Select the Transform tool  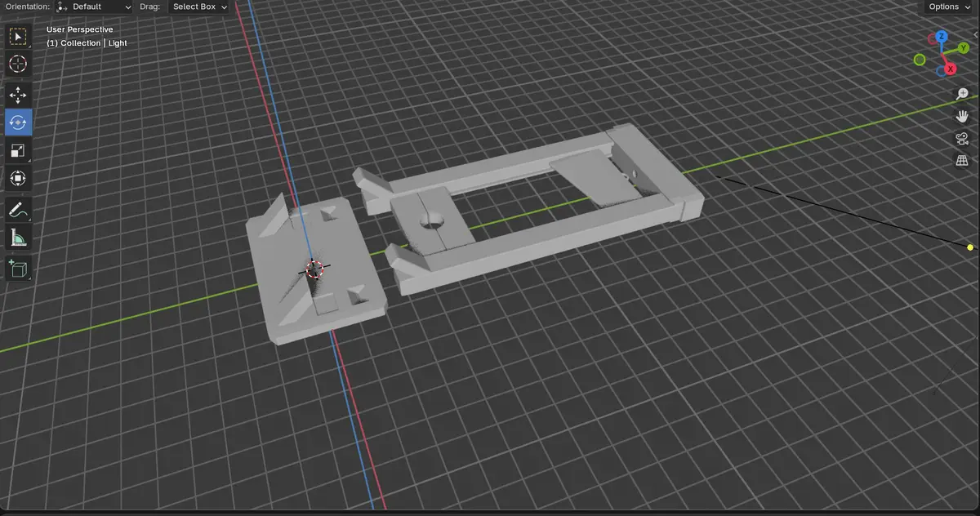tap(18, 177)
